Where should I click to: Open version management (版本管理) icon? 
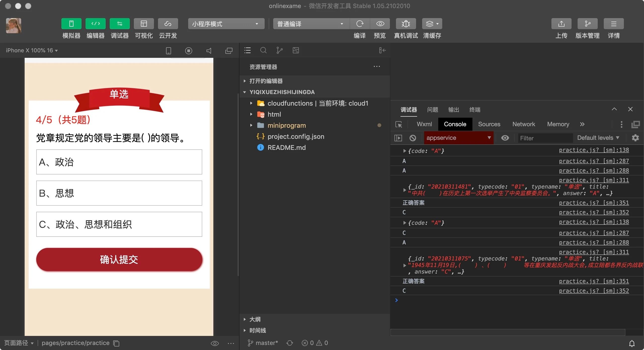[587, 24]
